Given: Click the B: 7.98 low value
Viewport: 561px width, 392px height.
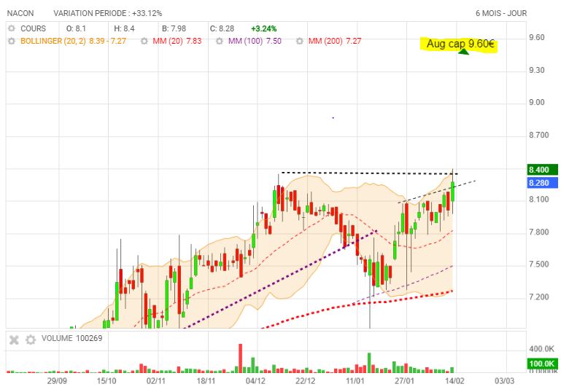Looking at the screenshot, I should coord(174,28).
